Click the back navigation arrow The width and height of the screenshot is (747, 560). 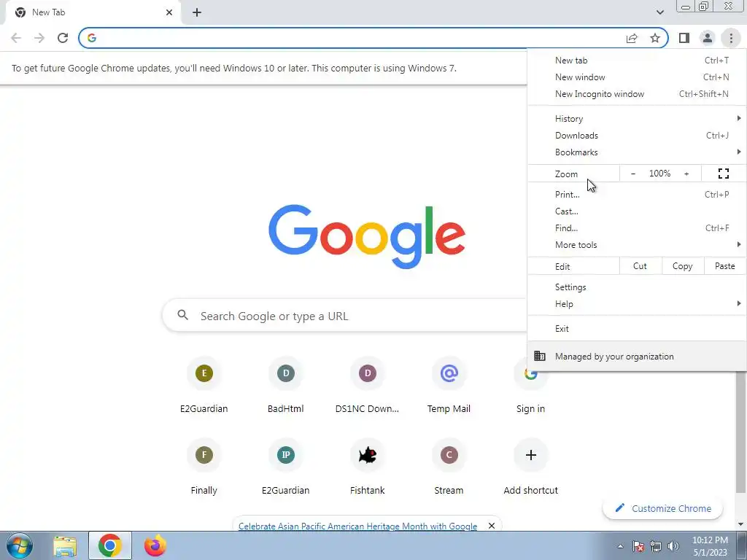click(x=16, y=38)
